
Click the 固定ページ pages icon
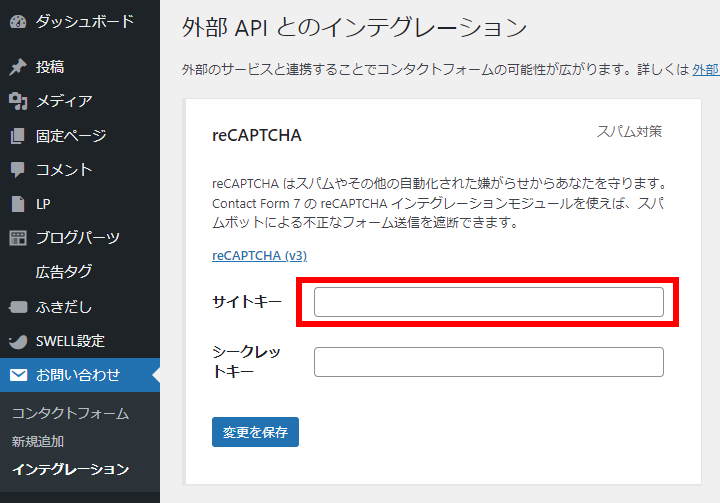[18, 136]
